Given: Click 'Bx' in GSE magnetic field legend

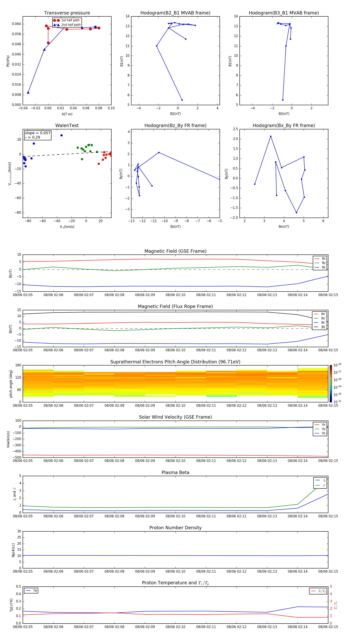Looking at the screenshot, I should click(x=324, y=259).
